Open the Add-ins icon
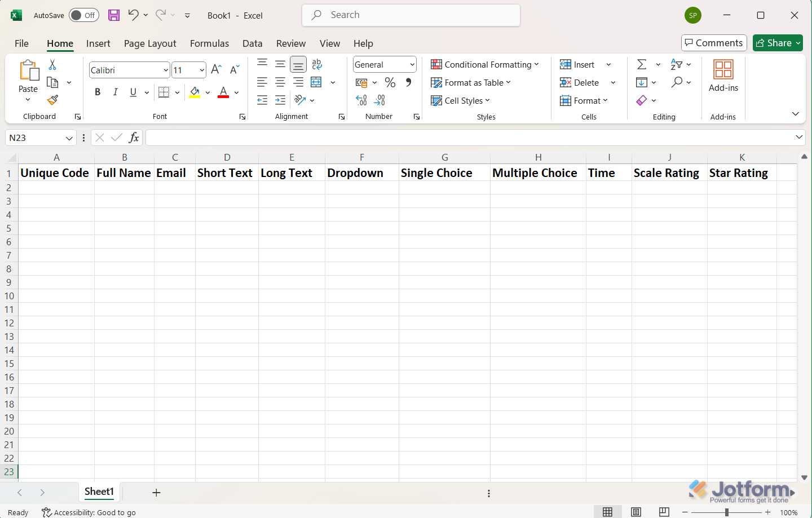 [x=723, y=76]
